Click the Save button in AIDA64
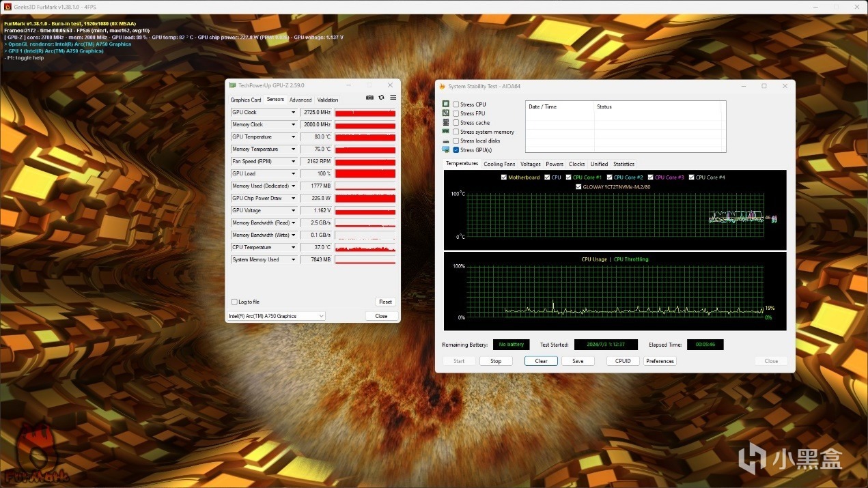This screenshot has width=868, height=488. tap(578, 361)
